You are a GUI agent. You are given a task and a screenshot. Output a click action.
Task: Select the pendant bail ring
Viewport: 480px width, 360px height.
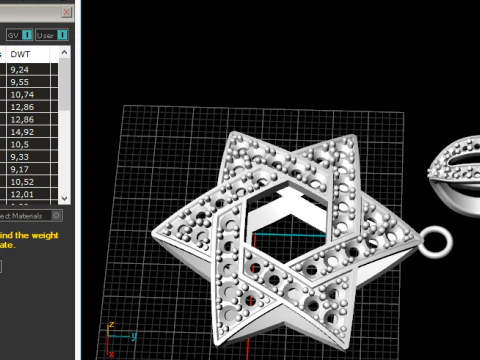436,242
